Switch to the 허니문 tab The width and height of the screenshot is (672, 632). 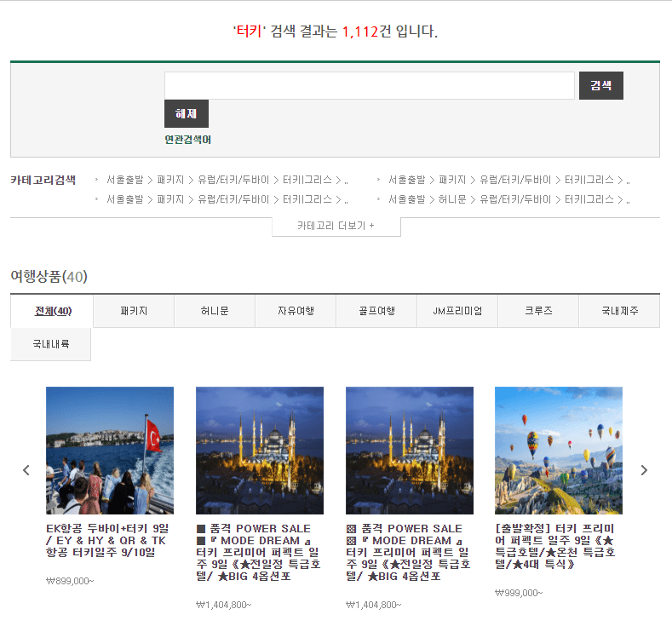coord(215,311)
